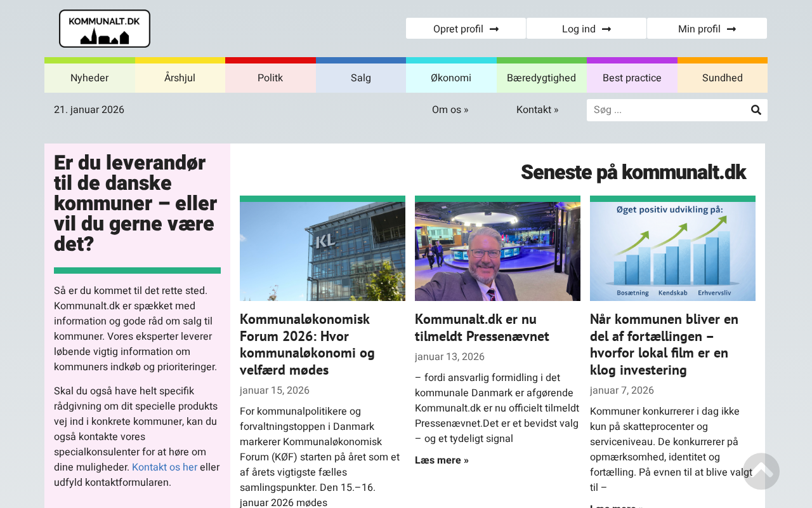The width and height of the screenshot is (812, 508).
Task: Click the arrow icon beside Min profil
Action: click(x=731, y=29)
